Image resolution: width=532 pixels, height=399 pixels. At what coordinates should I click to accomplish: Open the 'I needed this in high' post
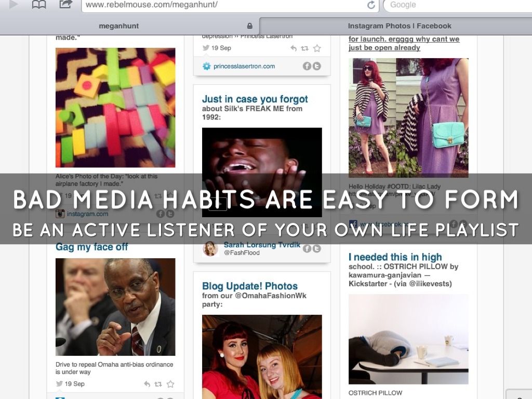[395, 257]
